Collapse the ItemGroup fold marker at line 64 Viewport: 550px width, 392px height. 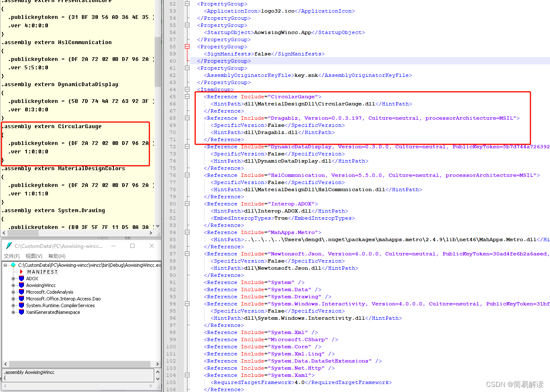coord(187,89)
